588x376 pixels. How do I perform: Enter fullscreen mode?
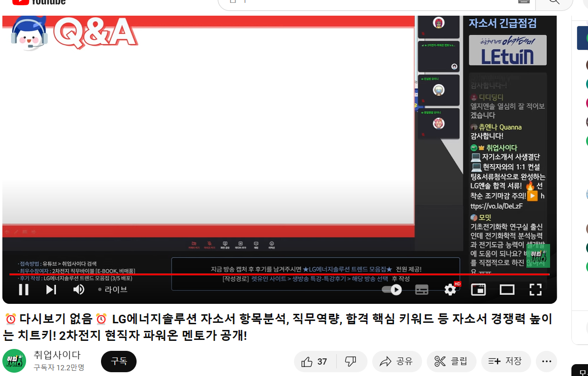(x=535, y=290)
